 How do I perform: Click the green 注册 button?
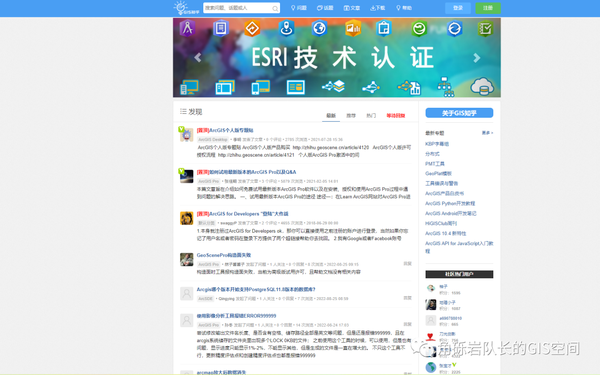tap(488, 8)
